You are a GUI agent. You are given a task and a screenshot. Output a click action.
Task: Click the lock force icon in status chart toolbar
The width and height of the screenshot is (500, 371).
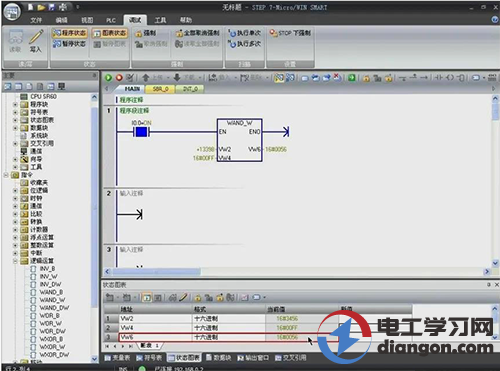pyautogui.click(x=198, y=297)
